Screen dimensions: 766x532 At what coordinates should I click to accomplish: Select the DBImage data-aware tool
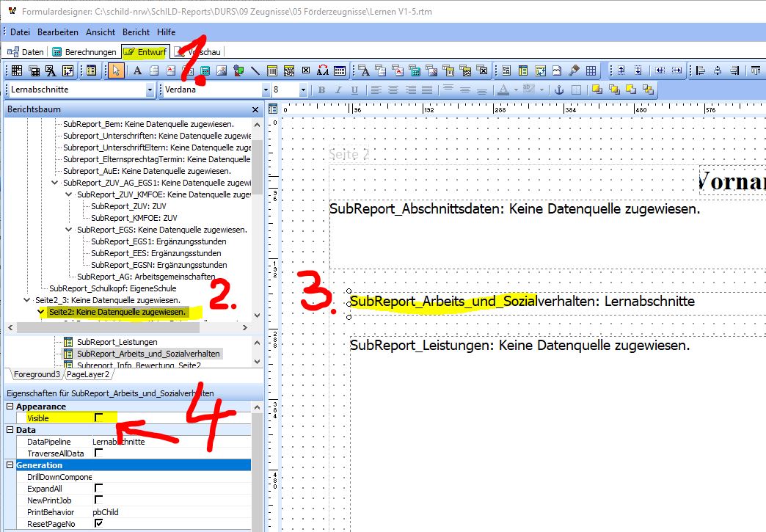pyautogui.click(x=432, y=71)
